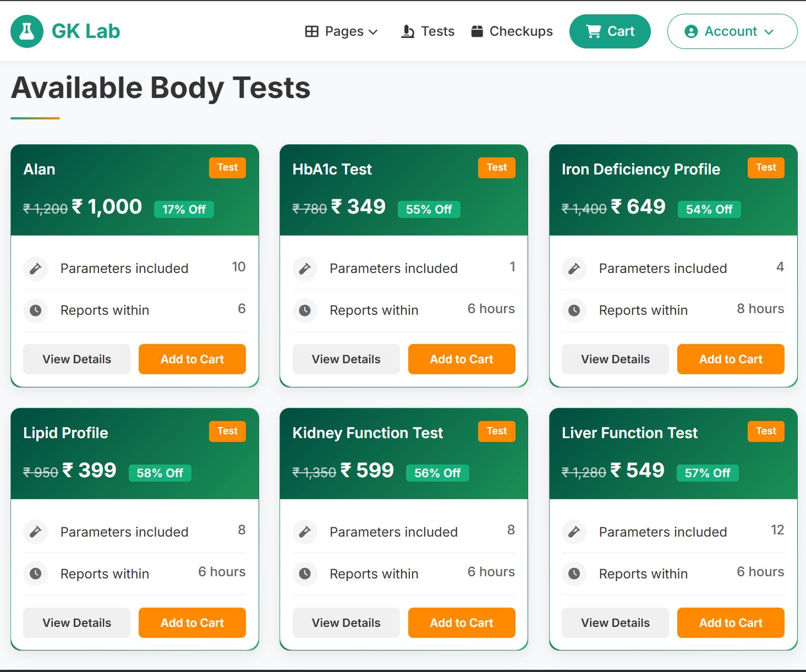This screenshot has width=806, height=672.
Task: Click the Liver Function Test card title
Action: 629,433
